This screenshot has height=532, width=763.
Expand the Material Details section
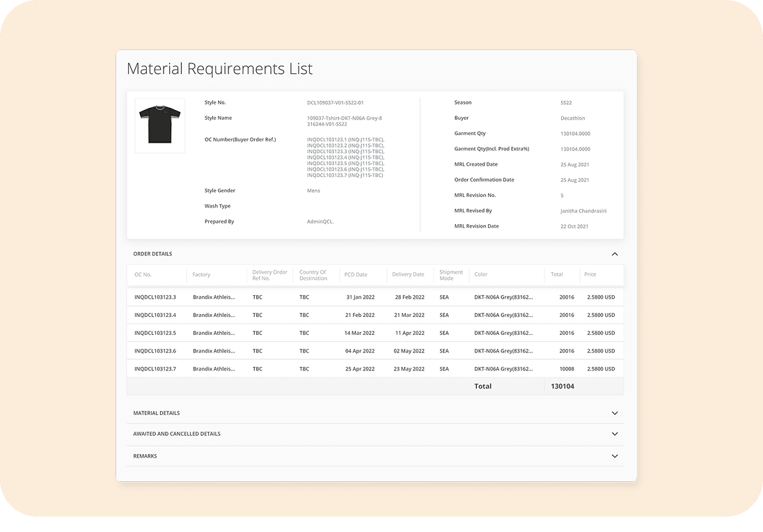coord(614,413)
